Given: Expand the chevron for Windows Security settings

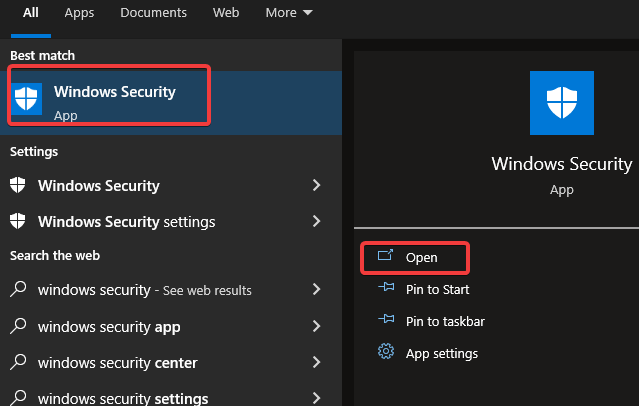Looking at the screenshot, I should (x=316, y=221).
